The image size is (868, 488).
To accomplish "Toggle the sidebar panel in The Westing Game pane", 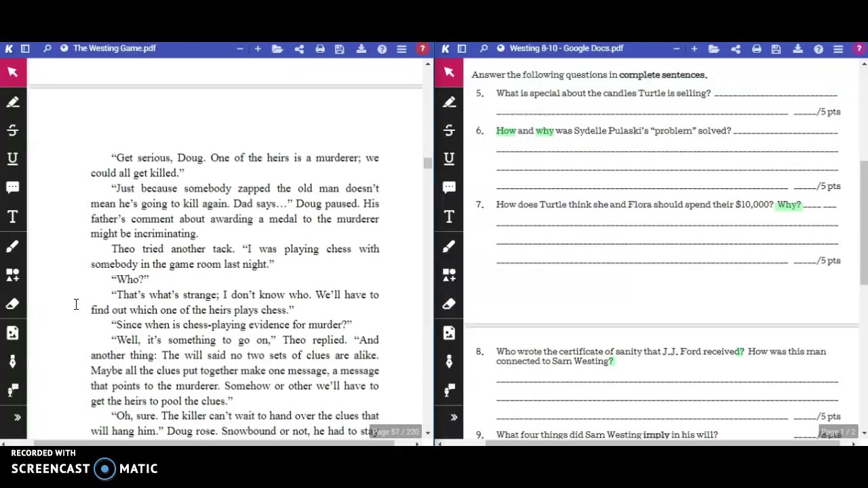I will [25, 48].
